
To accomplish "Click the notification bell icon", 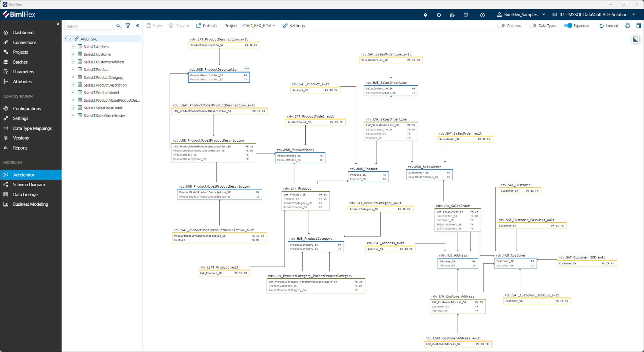I will click(425, 15).
